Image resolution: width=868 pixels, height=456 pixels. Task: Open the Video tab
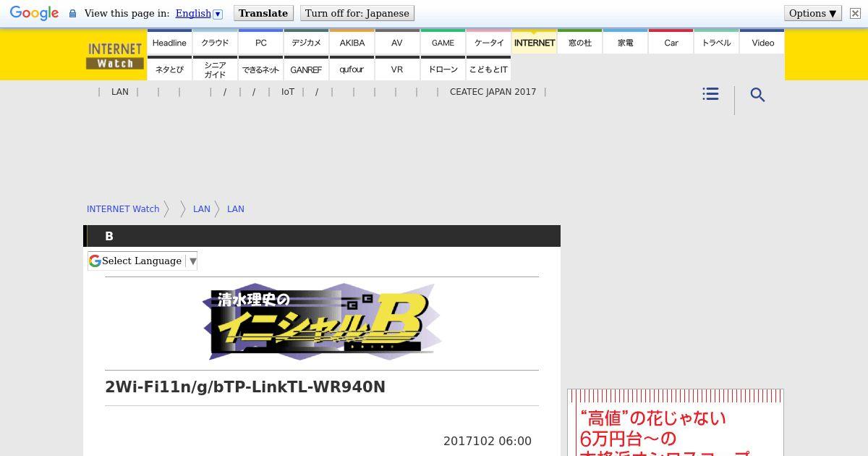tap(762, 42)
